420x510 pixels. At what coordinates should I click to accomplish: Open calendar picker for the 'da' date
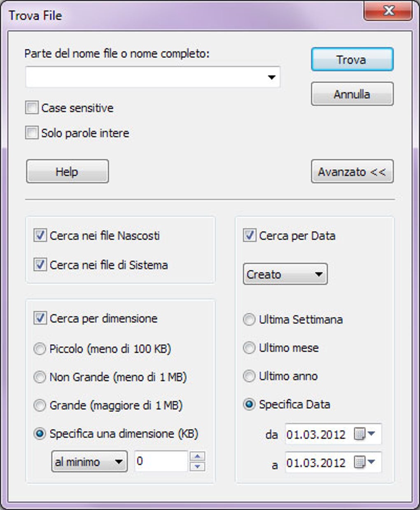click(x=365, y=434)
